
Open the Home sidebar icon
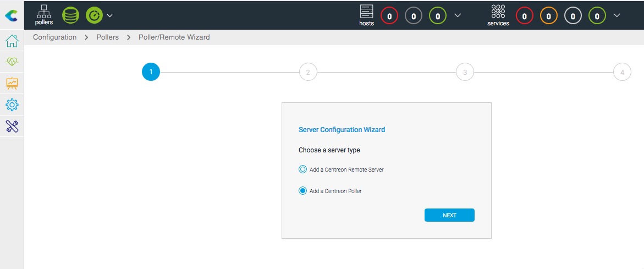point(12,41)
